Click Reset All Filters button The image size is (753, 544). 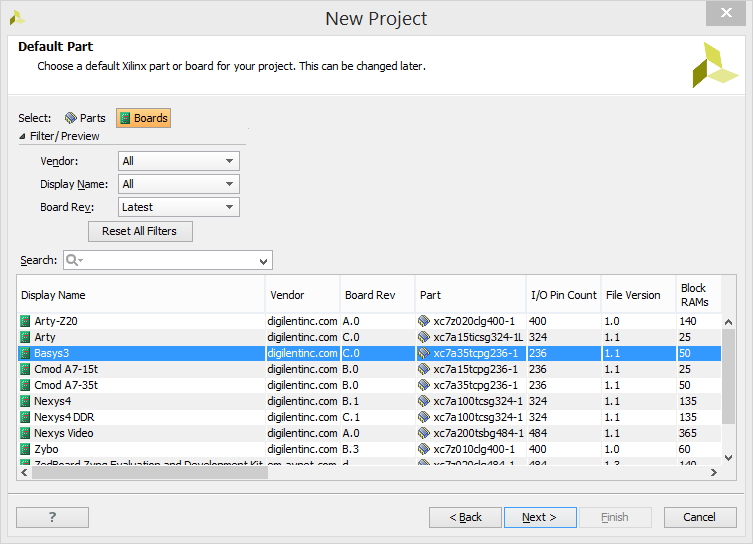point(140,231)
